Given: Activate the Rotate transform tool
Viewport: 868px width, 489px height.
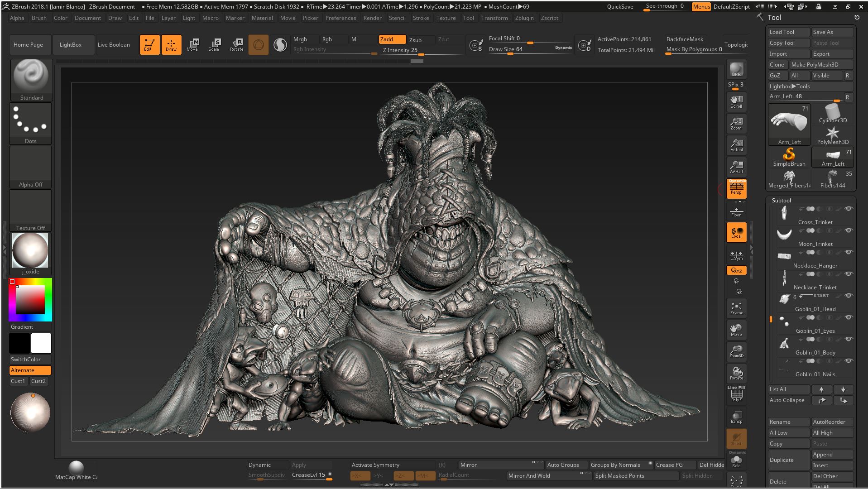Looking at the screenshot, I should coord(236,44).
